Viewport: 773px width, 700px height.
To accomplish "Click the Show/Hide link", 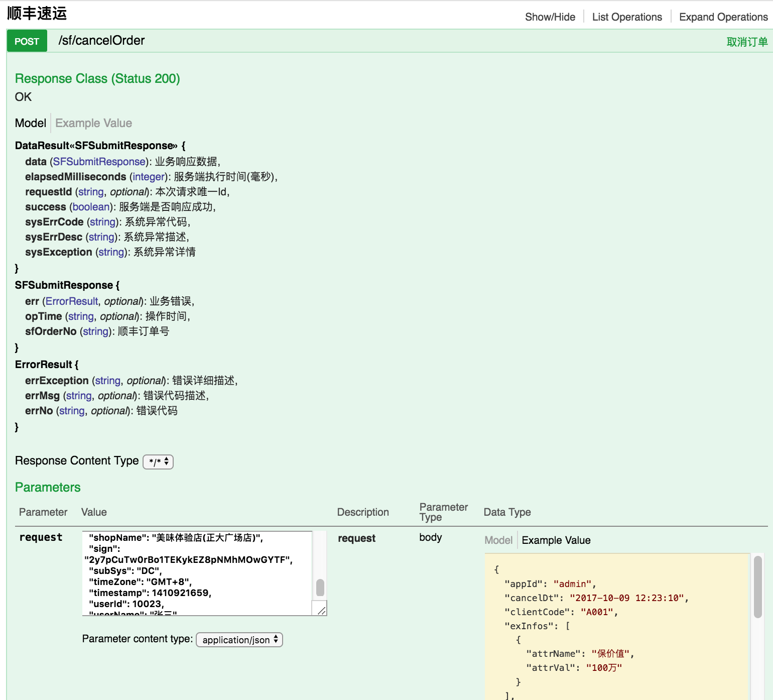I will click(x=550, y=17).
